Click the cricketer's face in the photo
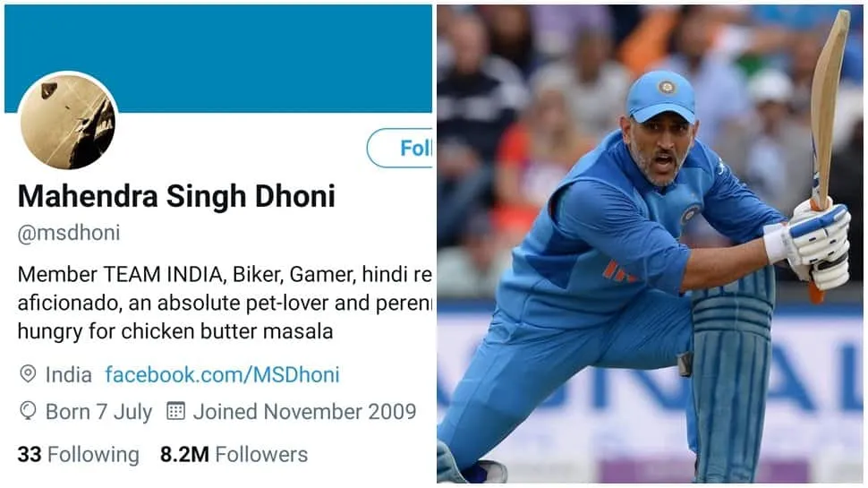 [660, 151]
